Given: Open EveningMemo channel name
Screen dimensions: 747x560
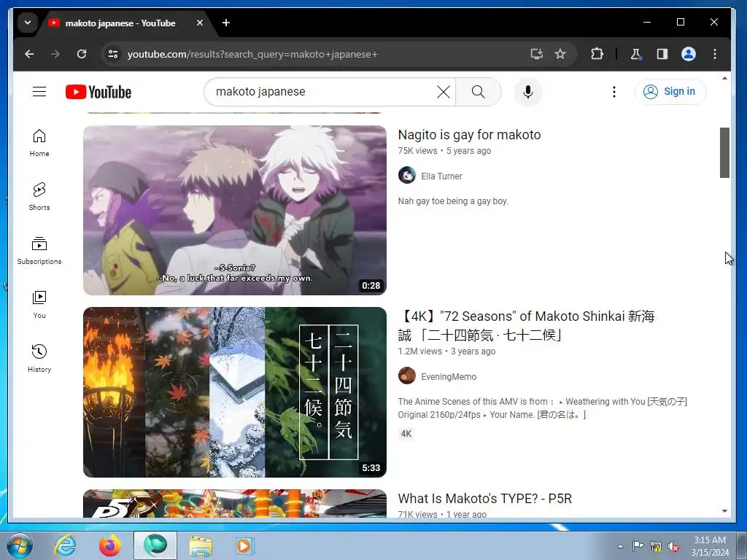Looking at the screenshot, I should click(449, 377).
